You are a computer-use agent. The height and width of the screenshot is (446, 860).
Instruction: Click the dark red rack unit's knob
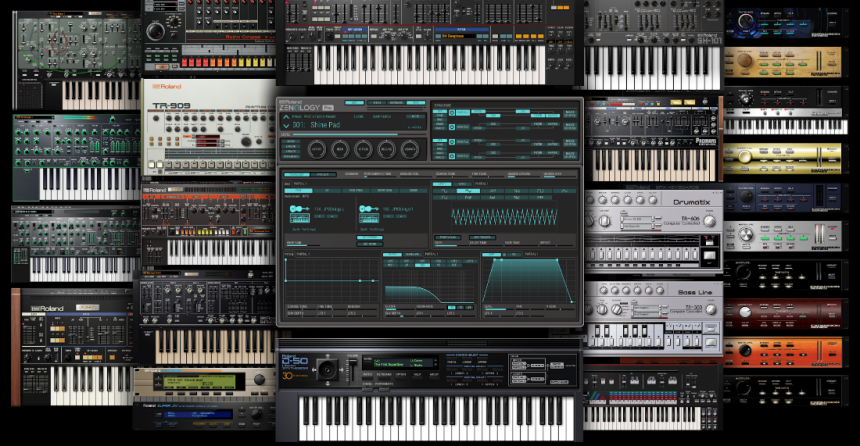pos(744,312)
